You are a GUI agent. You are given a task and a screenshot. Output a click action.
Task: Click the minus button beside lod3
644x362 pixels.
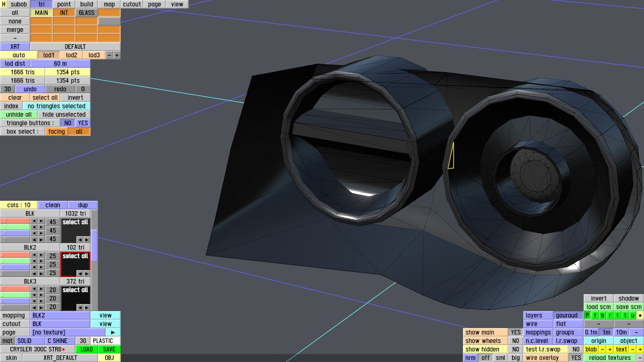[x=110, y=55]
